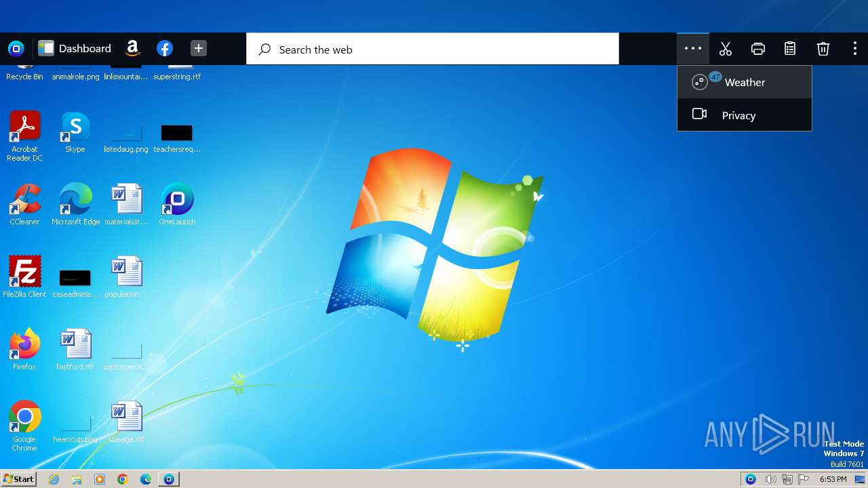Launch Windows Media Player from the taskbar

tap(100, 479)
